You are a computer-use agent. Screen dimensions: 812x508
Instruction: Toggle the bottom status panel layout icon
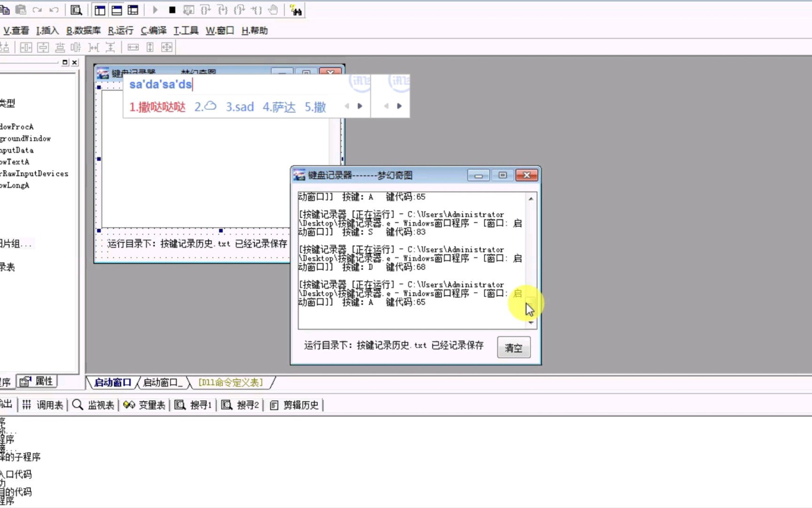[x=117, y=10]
